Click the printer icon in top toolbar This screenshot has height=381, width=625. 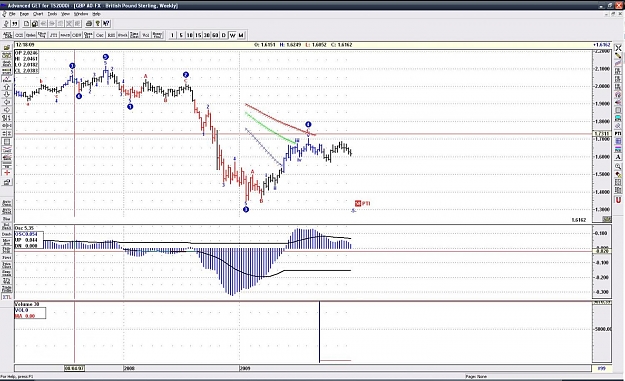(89, 24)
